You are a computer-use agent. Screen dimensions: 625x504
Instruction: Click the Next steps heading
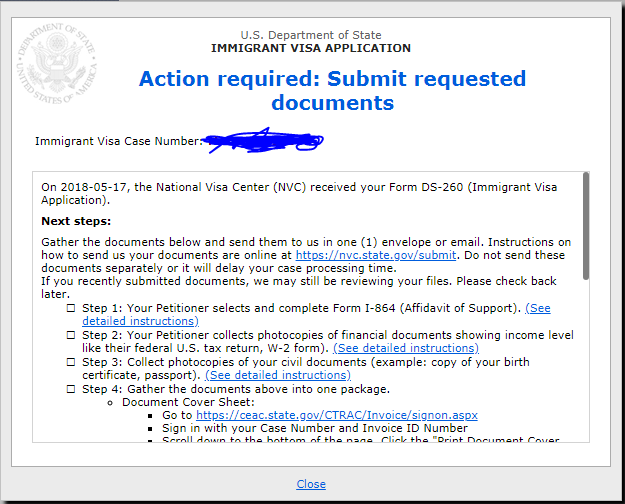tap(76, 221)
